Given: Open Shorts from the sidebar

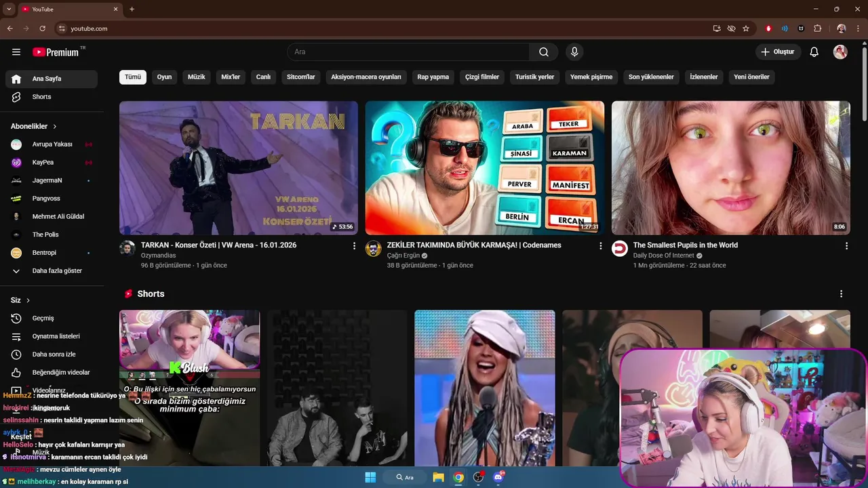Looking at the screenshot, I should pos(52,97).
